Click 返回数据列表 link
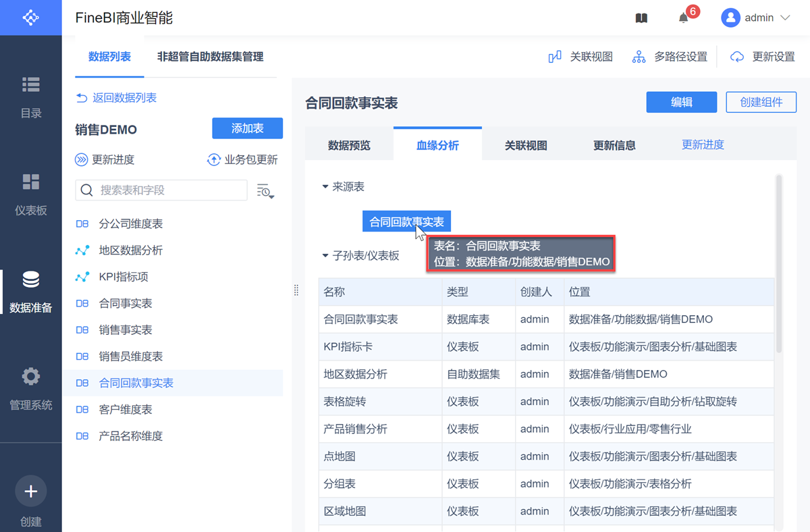The height and width of the screenshot is (532, 810). click(x=125, y=98)
